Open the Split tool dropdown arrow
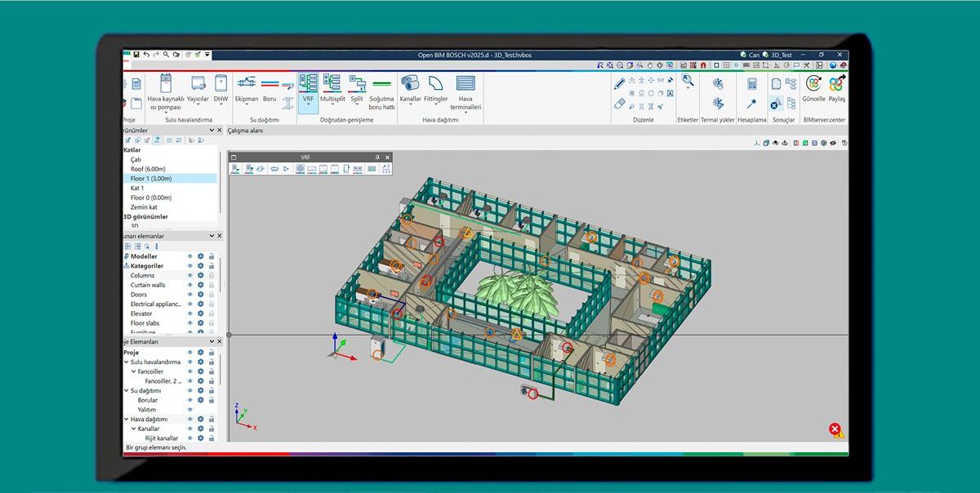This screenshot has height=493, width=980. coord(357,103)
